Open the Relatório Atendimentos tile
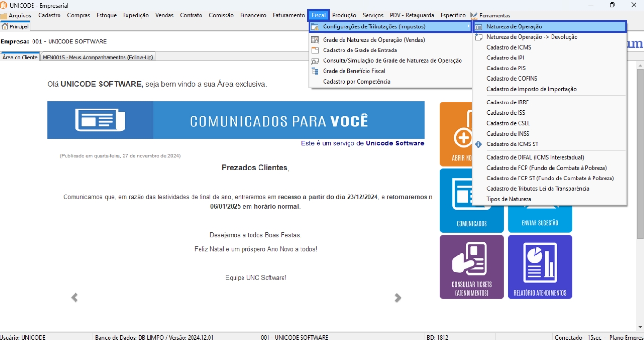This screenshot has height=340, width=644. tap(540, 267)
